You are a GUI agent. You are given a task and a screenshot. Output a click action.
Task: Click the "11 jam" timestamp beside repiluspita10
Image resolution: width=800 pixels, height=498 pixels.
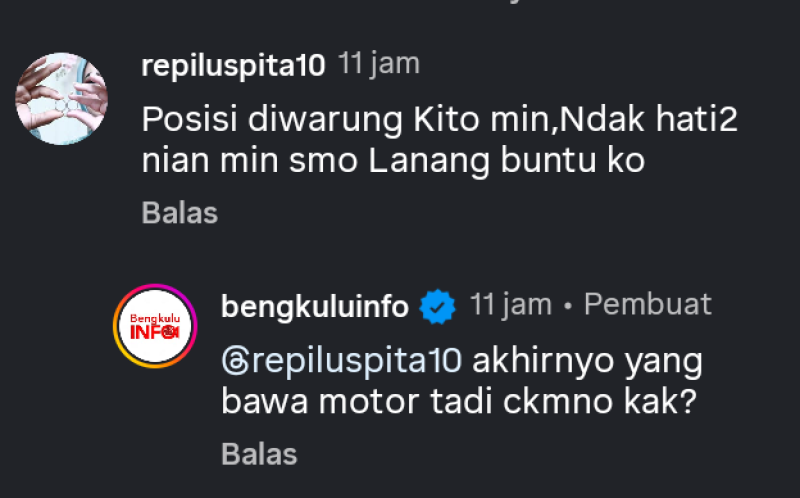click(379, 65)
